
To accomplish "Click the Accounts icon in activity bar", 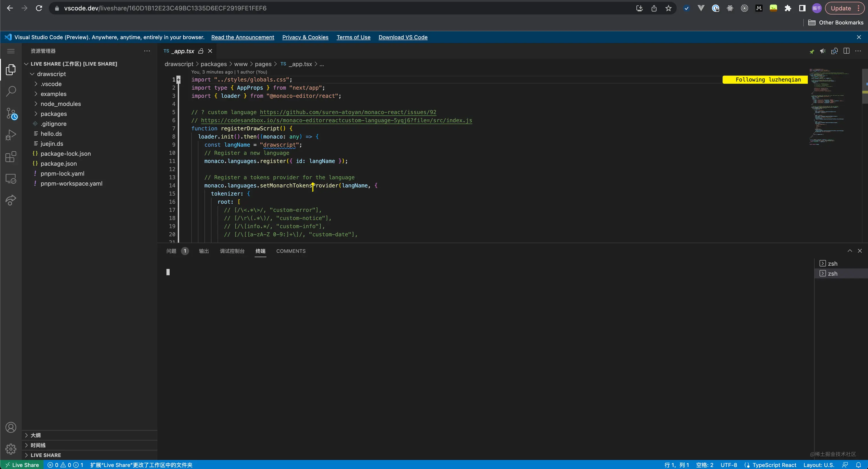I will (x=11, y=428).
